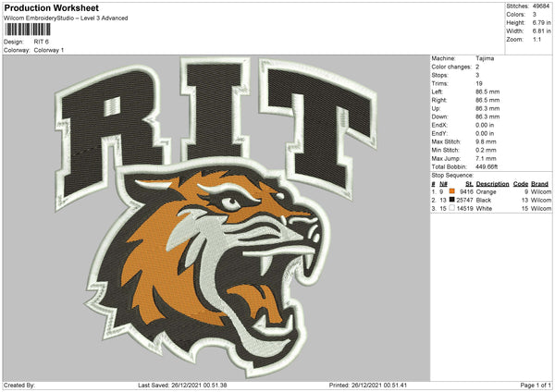Click the Machine value Tajima
This screenshot has height=392, width=555.
click(485, 58)
